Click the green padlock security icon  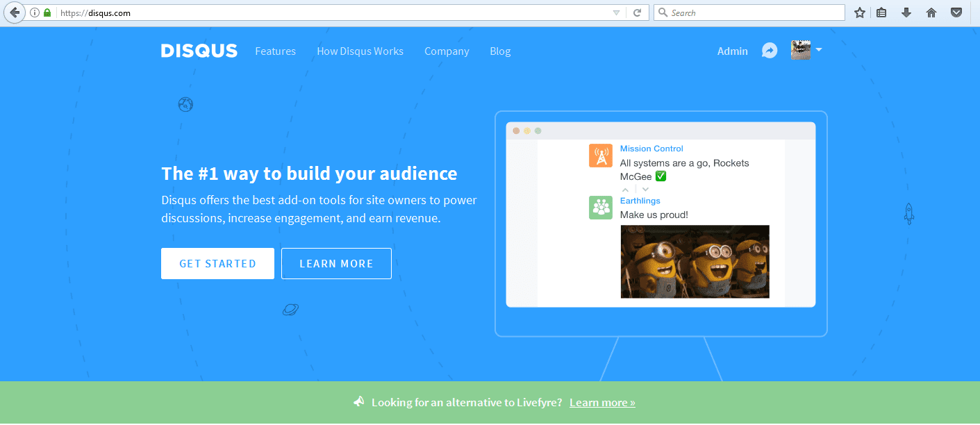pyautogui.click(x=47, y=12)
